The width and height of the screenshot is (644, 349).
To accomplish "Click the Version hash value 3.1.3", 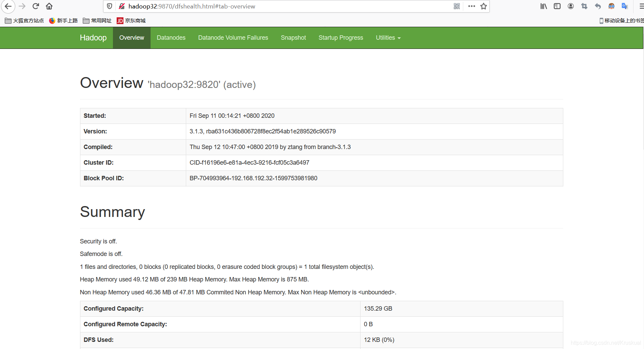I will click(262, 131).
